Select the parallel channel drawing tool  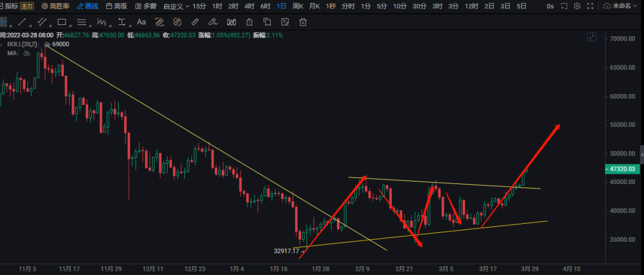(42, 22)
